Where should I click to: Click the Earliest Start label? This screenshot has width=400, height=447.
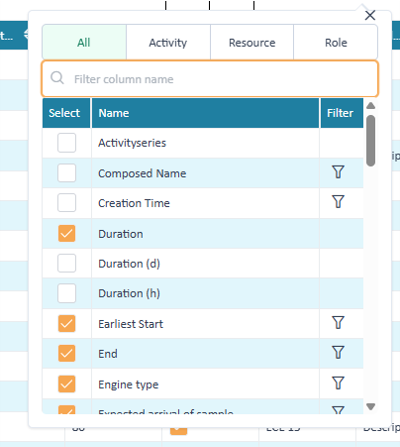[130, 324]
